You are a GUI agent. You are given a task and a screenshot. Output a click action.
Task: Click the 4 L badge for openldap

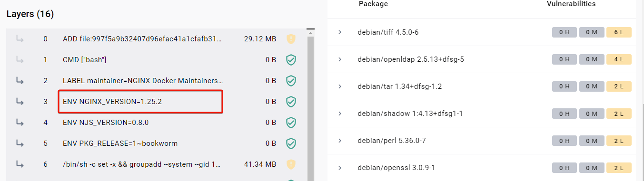[619, 59]
